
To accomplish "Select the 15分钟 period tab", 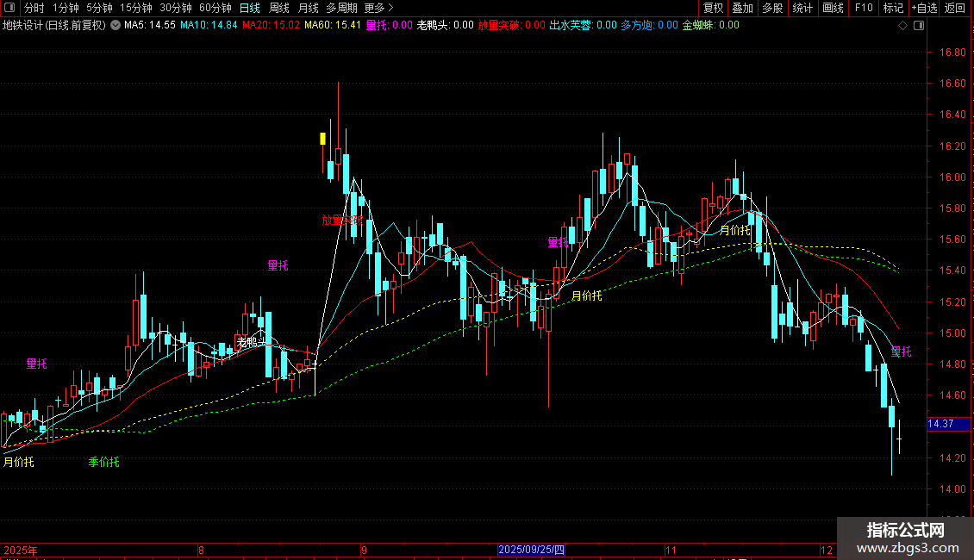I will [136, 8].
